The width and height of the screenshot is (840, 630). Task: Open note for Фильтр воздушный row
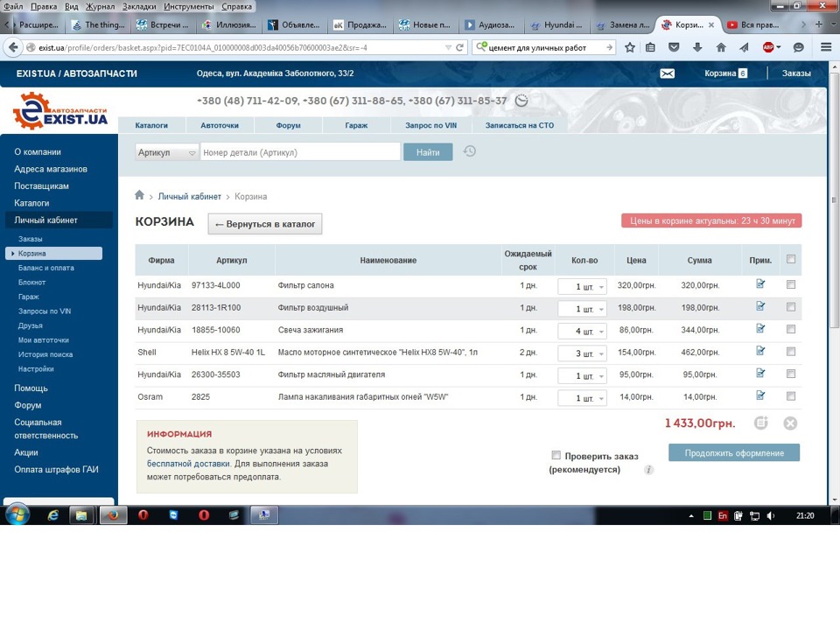tap(760, 306)
